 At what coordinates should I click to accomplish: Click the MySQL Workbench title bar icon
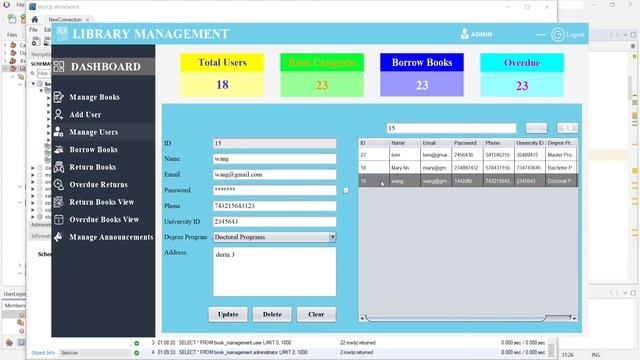pos(33,7)
